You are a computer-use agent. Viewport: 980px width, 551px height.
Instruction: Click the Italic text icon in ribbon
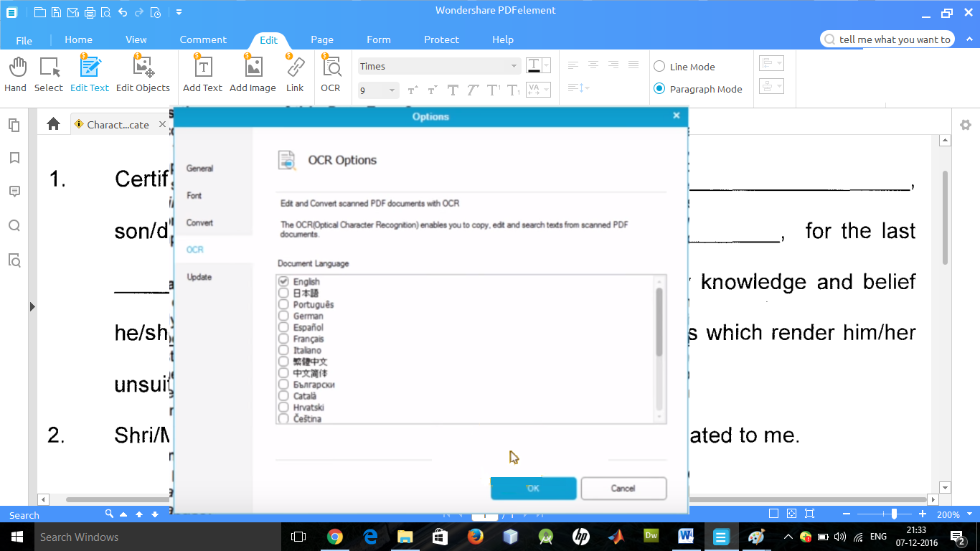(473, 90)
